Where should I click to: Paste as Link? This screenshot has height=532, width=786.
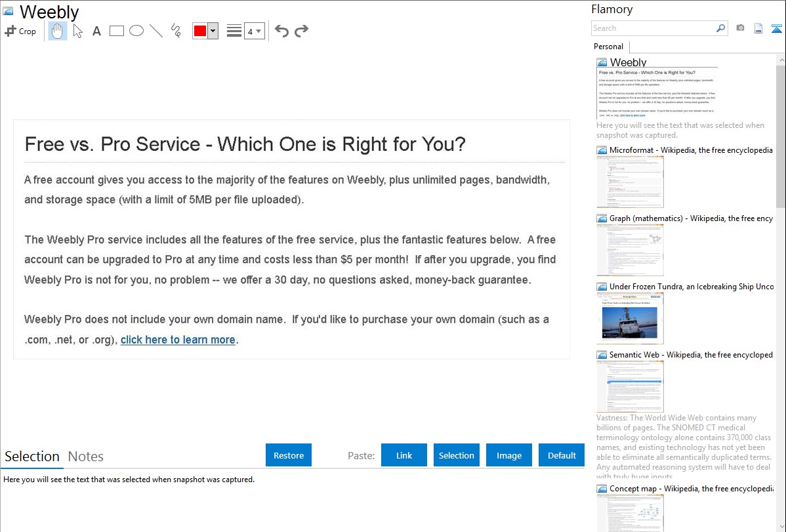point(404,455)
